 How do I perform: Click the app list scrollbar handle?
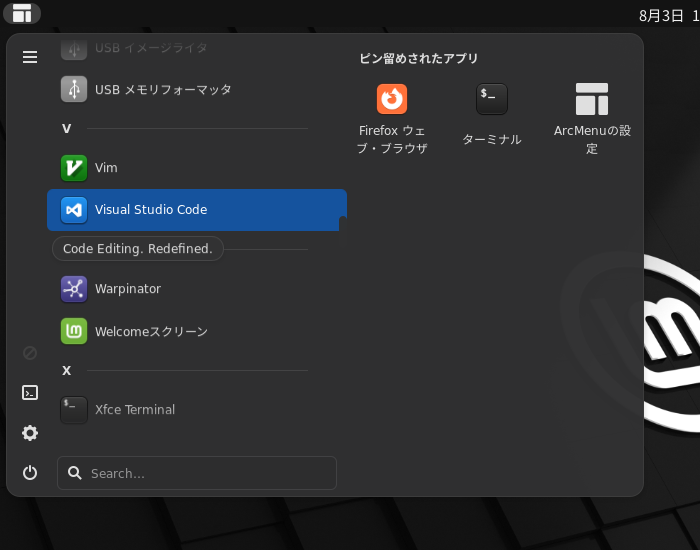pyautogui.click(x=343, y=232)
